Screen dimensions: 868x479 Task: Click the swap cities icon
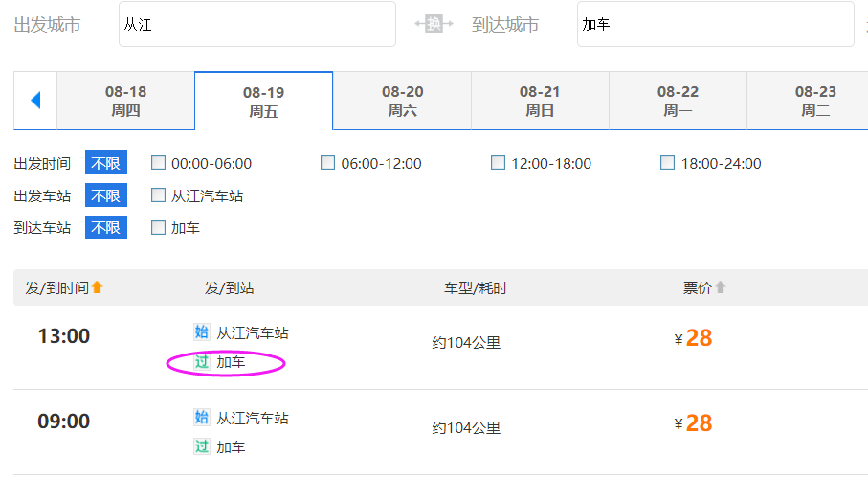pyautogui.click(x=434, y=24)
